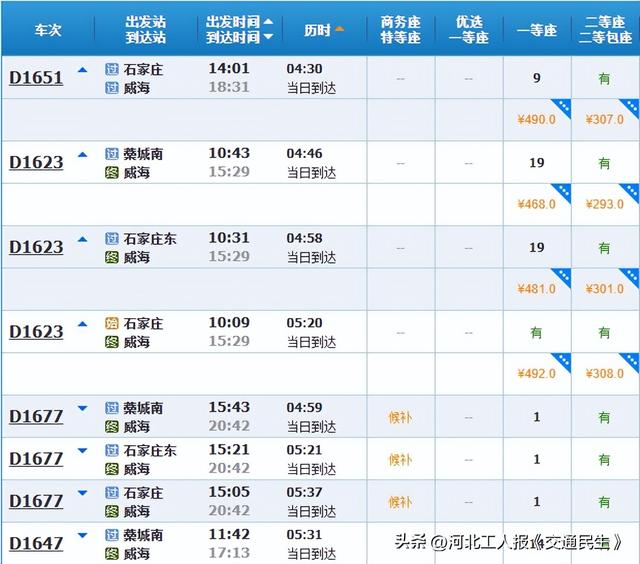640x564 pixels.
Task: Click 候补 on the D1677 15:21 row
Action: coord(400,460)
